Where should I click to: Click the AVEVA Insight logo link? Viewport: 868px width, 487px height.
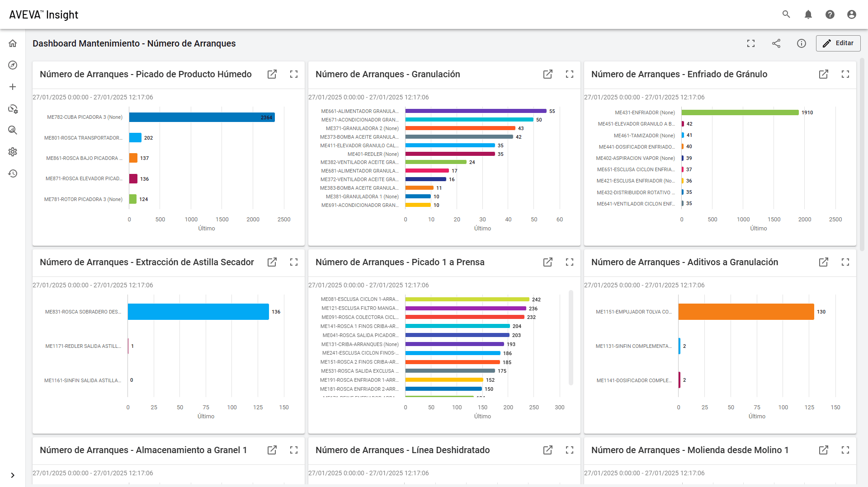(x=44, y=14)
